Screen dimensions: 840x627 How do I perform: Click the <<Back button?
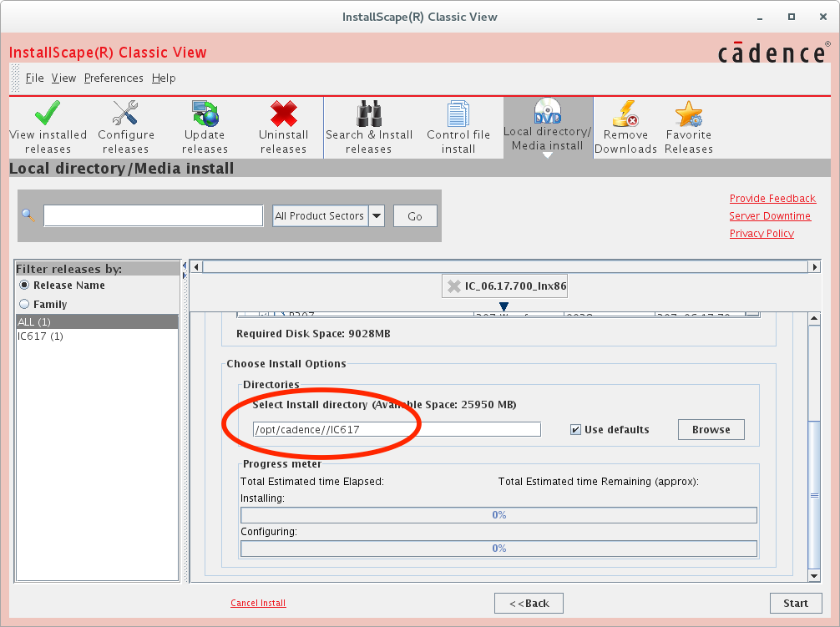(529, 603)
